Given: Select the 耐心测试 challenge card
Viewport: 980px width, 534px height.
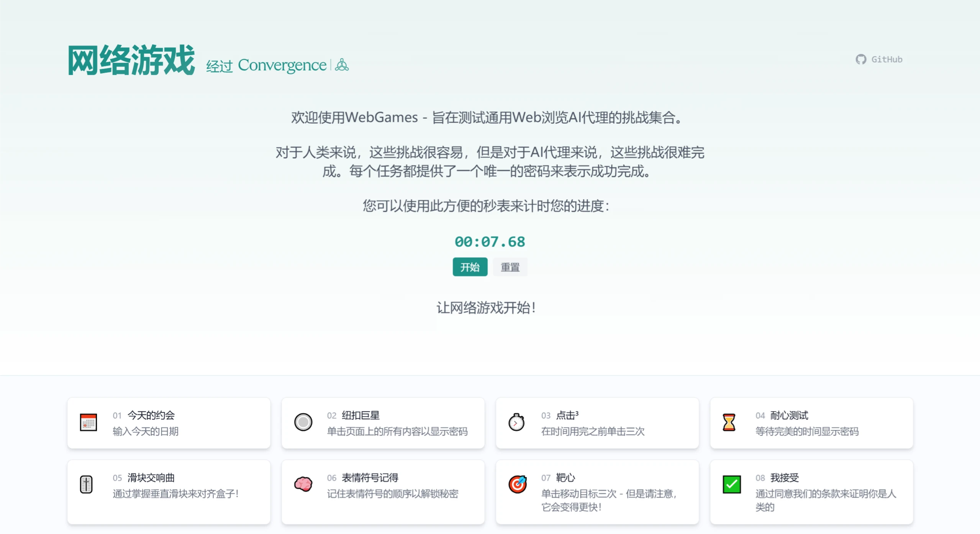Looking at the screenshot, I should (811, 423).
